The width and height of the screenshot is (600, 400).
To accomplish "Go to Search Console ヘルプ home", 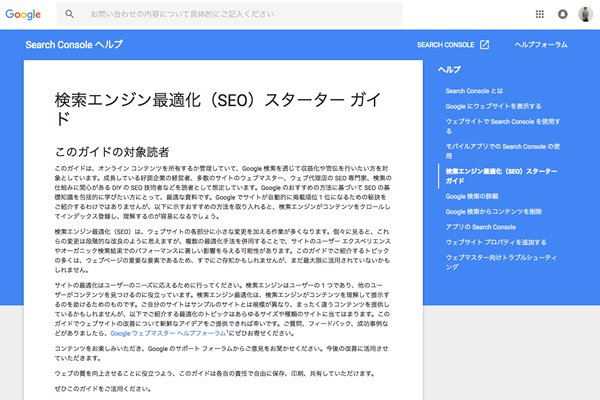I will tap(74, 44).
